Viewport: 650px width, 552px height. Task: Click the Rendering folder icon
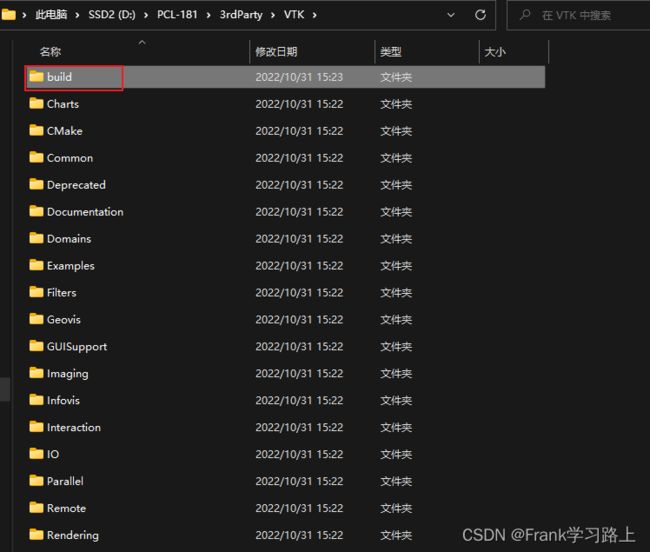point(36,535)
